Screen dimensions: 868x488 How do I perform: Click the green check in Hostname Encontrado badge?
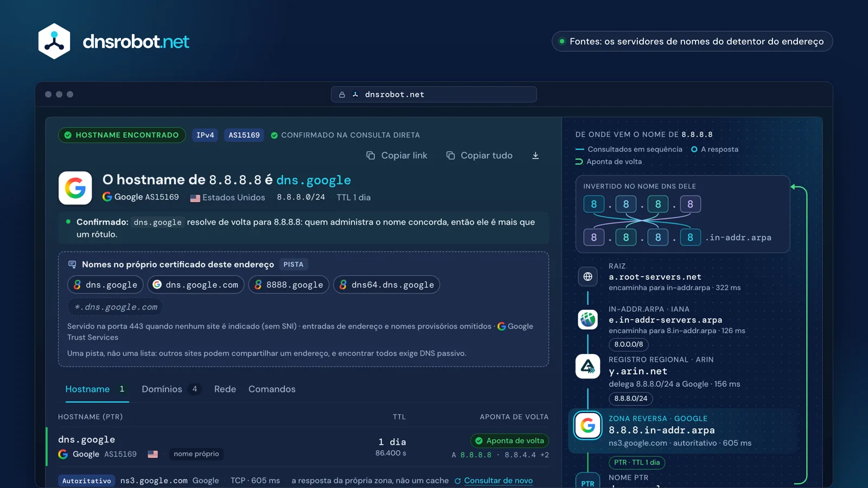coord(68,135)
